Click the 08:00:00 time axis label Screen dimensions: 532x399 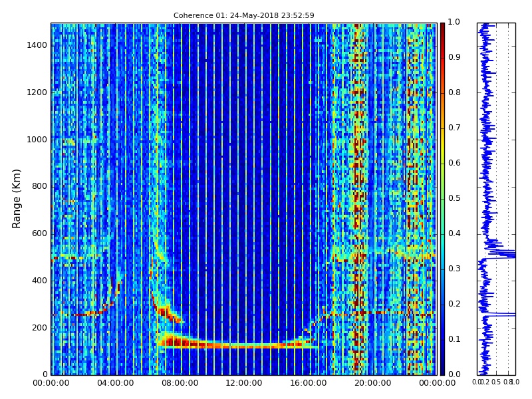tap(180, 383)
